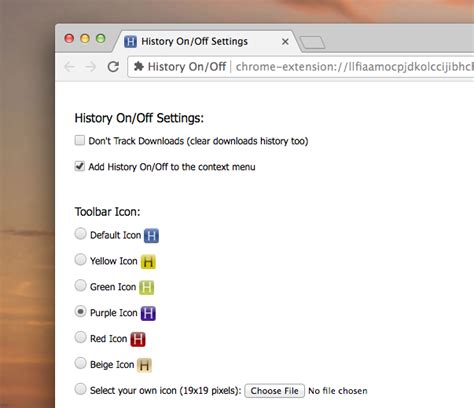Click the red H icon image
This screenshot has width=474, height=408.
[138, 339]
